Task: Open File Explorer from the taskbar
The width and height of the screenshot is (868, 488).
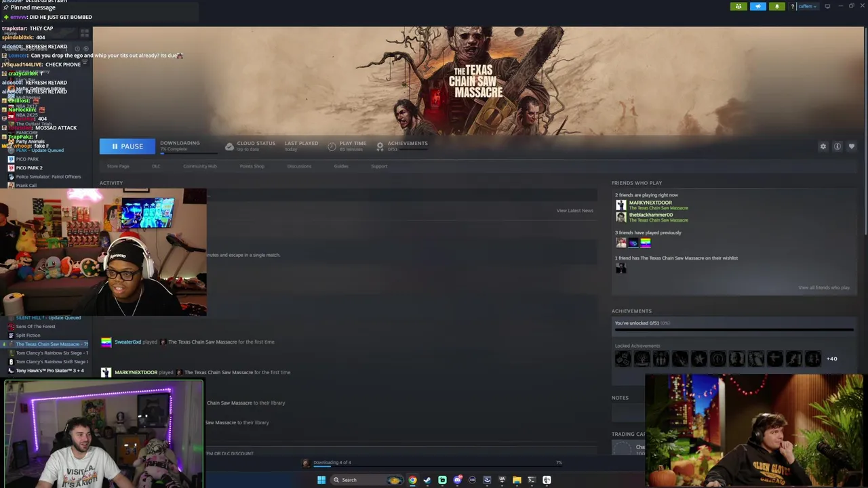Action: 517,480
